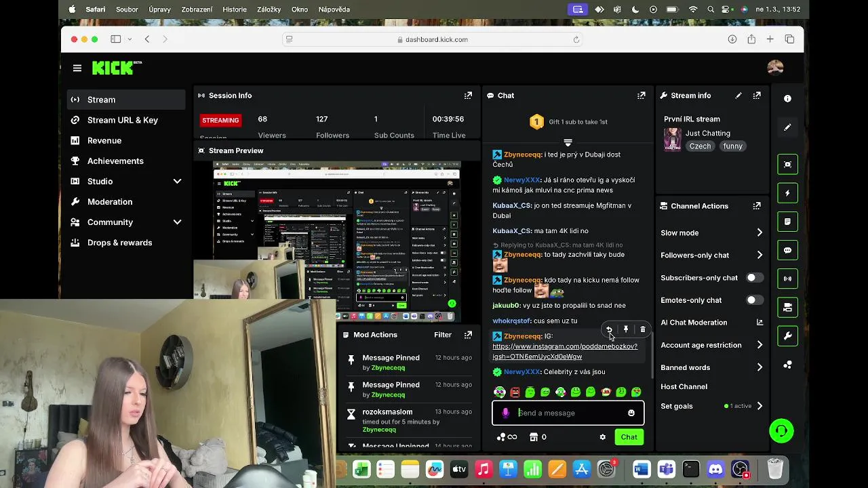Delete Zbyneceqq's IG message

click(643, 329)
